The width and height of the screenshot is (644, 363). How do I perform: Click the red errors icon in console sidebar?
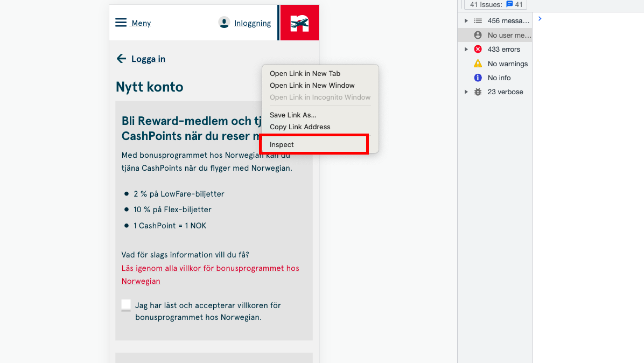coord(478,49)
